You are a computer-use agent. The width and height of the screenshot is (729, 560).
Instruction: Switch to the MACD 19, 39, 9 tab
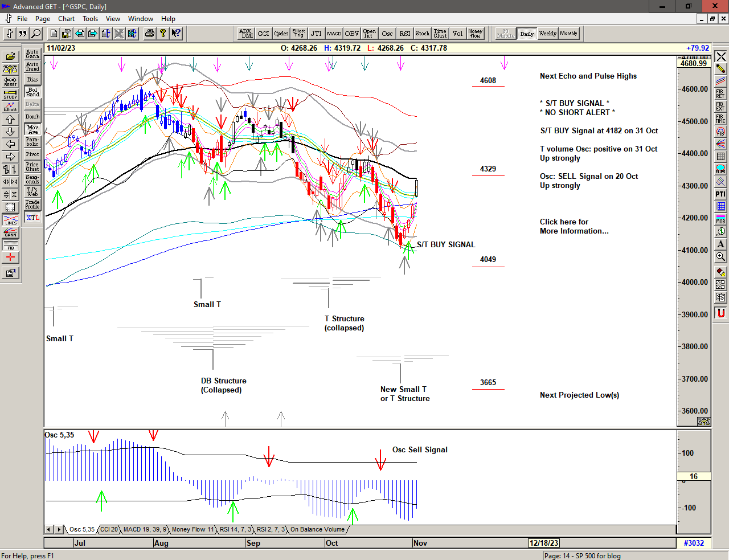tap(145, 529)
